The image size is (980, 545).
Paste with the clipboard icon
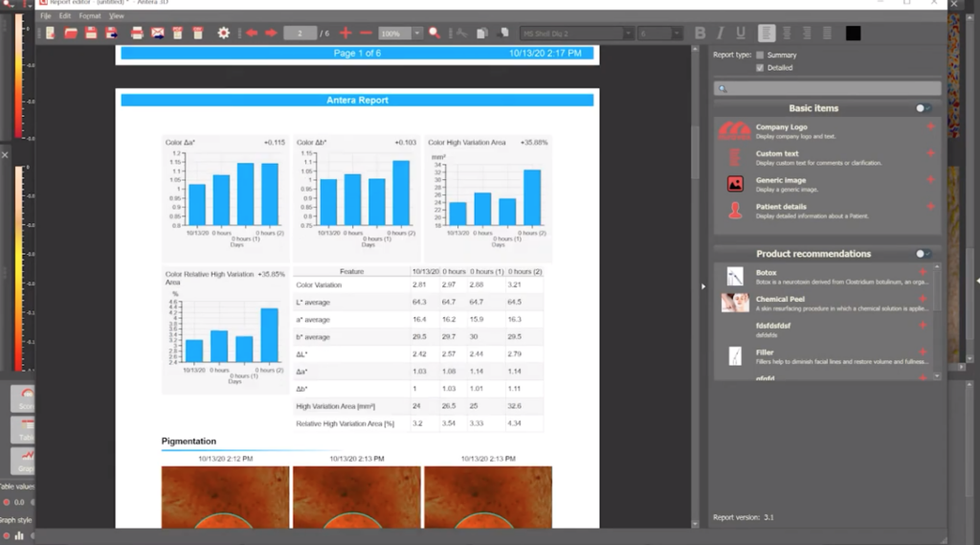point(503,34)
